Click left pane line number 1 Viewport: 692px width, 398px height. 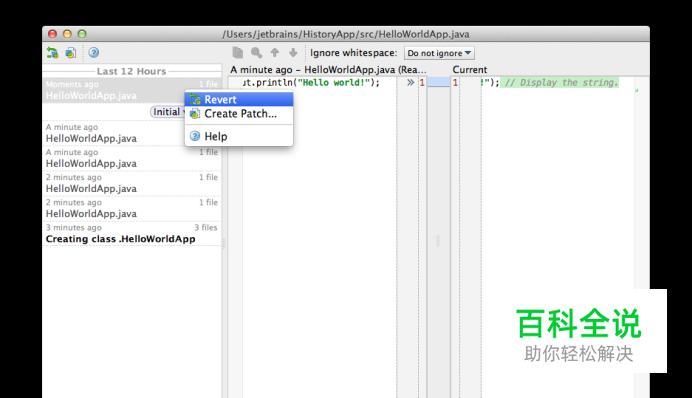click(422, 83)
